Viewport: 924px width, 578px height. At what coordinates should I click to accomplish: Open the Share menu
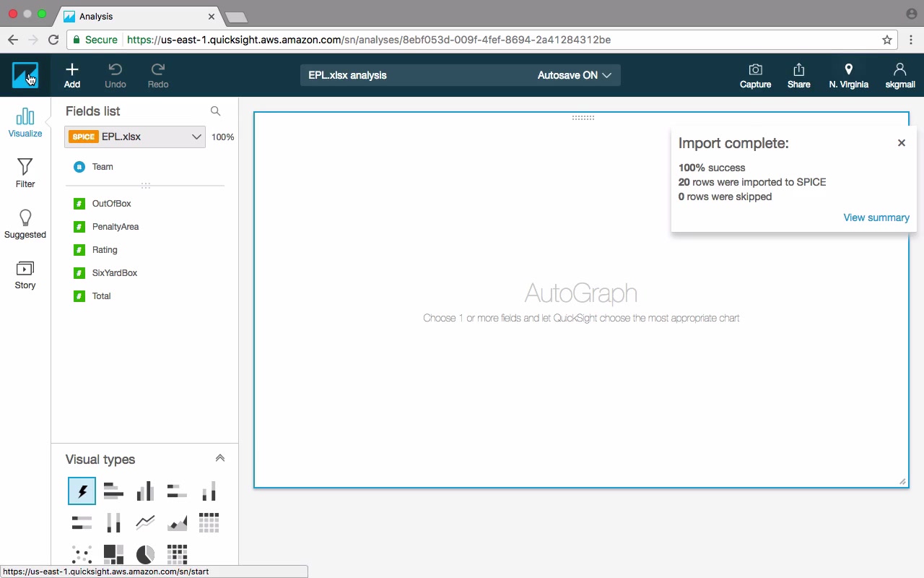[798, 75]
